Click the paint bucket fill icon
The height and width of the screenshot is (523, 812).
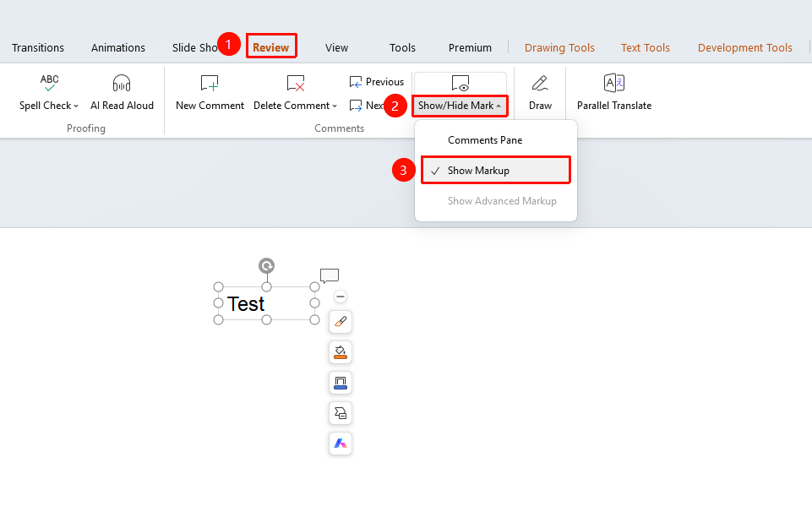(x=341, y=352)
